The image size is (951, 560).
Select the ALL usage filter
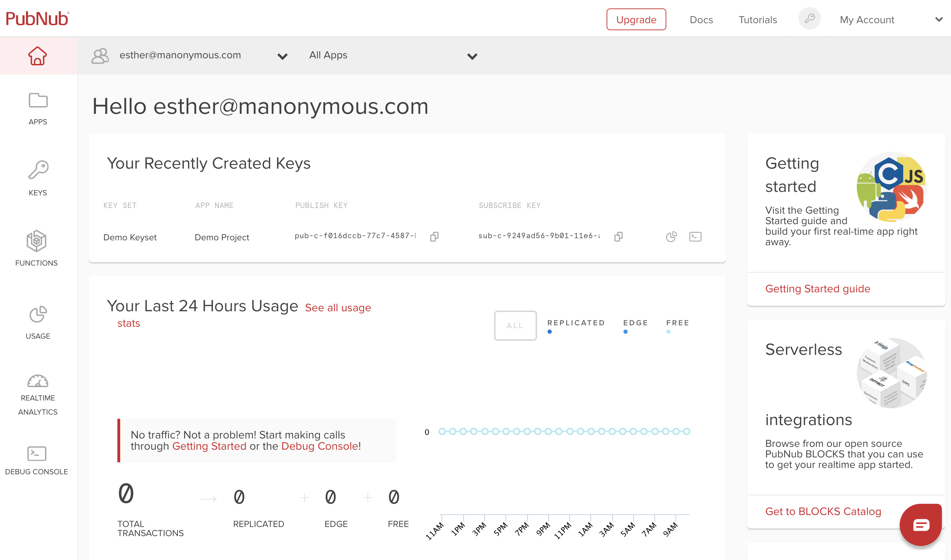point(515,325)
